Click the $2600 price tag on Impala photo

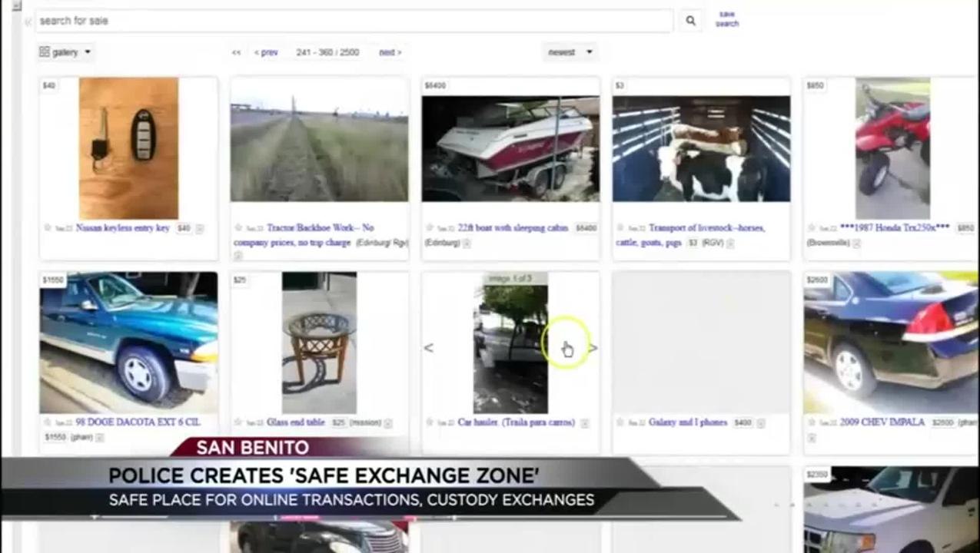tap(817, 280)
